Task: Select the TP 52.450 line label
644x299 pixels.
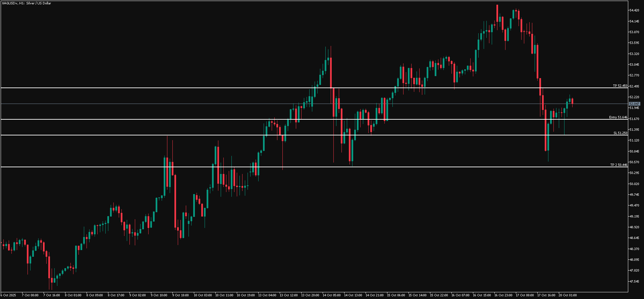Action: point(620,86)
